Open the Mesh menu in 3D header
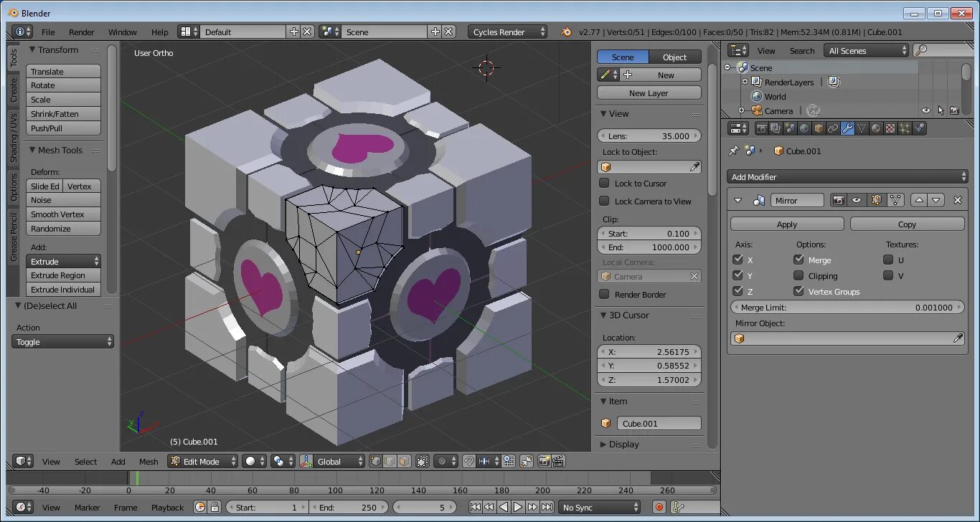980x522 pixels. click(149, 461)
